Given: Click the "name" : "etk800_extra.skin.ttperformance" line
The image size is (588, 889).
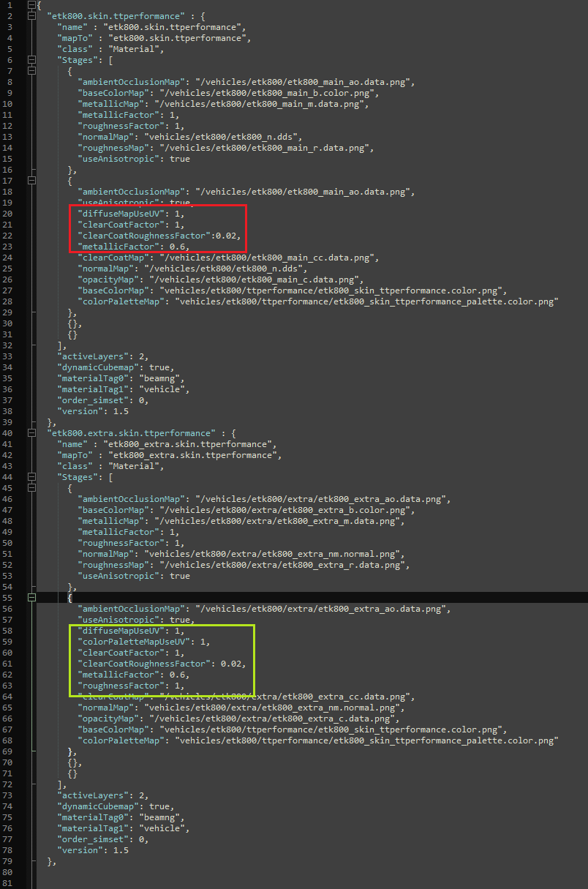Looking at the screenshot, I should point(166,444).
